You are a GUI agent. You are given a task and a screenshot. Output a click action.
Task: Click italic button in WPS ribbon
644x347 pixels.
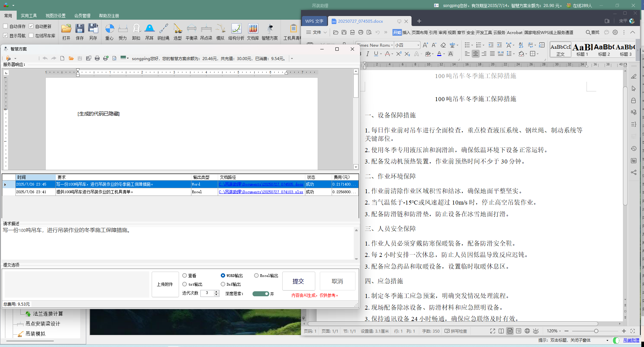(368, 54)
